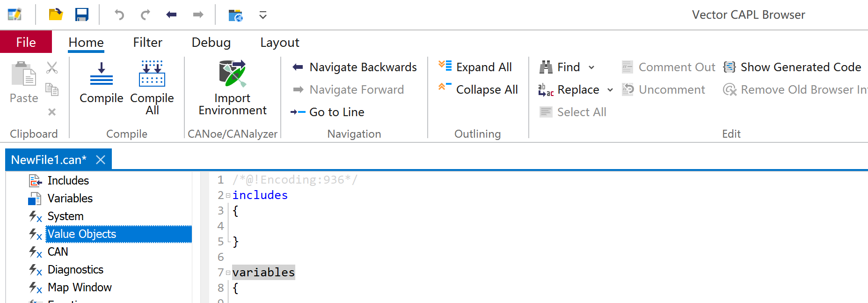The height and width of the screenshot is (303, 868).
Task: Open the quick access toolbar customize dropdown
Action: pos(263,15)
